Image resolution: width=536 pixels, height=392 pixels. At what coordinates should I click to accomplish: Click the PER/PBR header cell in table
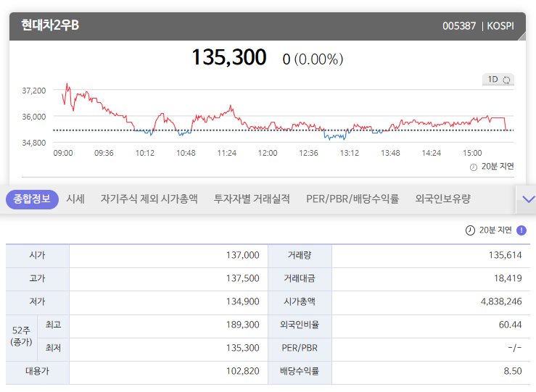point(300,349)
